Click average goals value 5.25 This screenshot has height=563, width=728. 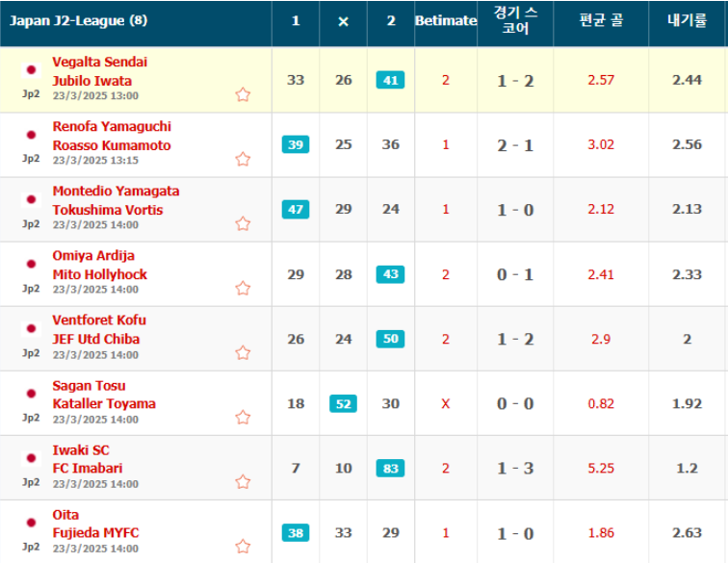click(601, 468)
